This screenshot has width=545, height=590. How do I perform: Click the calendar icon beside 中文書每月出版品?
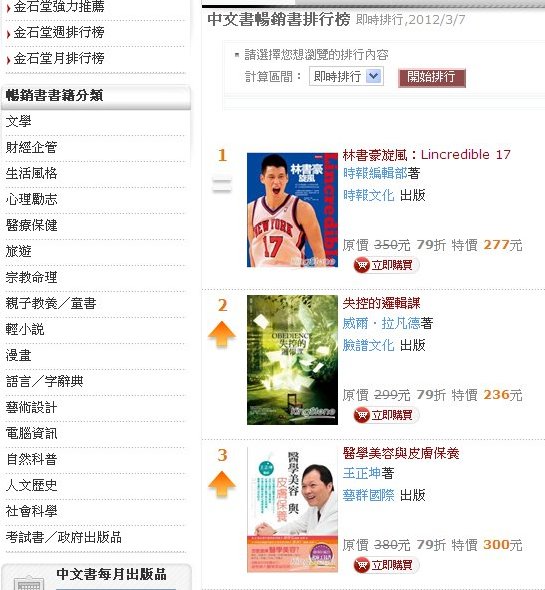pyautogui.click(x=29, y=582)
